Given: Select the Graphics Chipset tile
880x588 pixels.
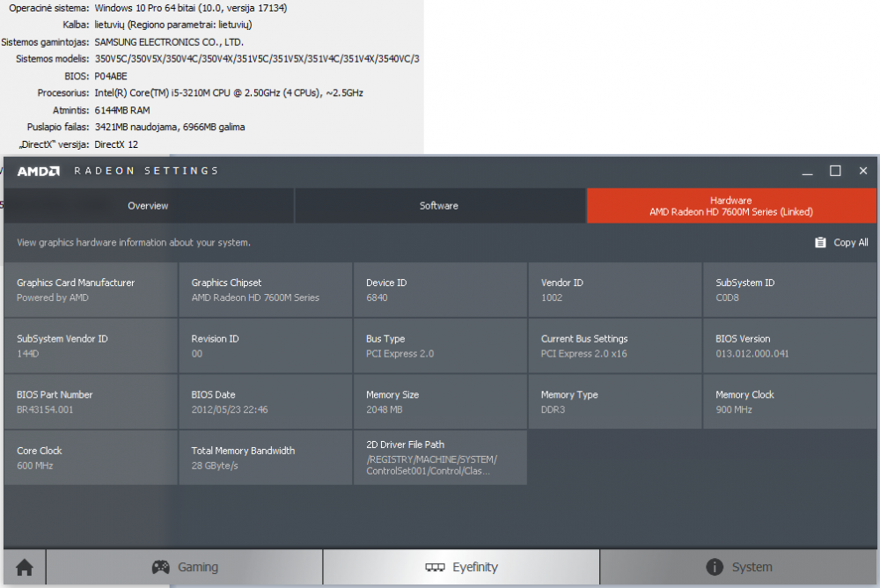Looking at the screenshot, I should [266, 290].
